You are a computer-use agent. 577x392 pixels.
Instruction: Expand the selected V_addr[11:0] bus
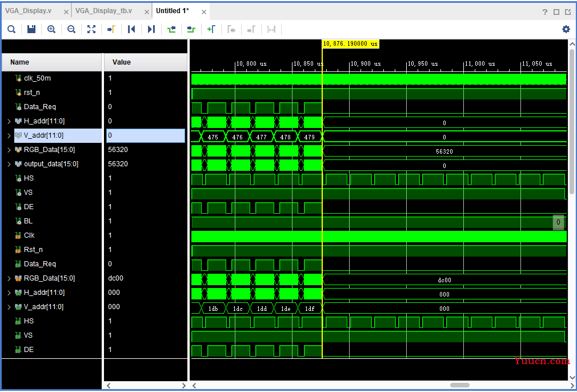(x=9, y=135)
